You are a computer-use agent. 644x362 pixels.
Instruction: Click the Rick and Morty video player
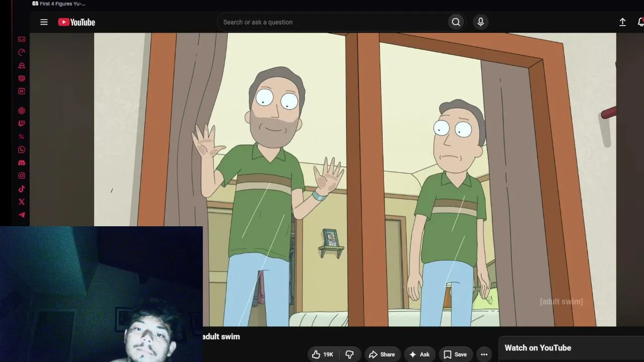(x=355, y=179)
